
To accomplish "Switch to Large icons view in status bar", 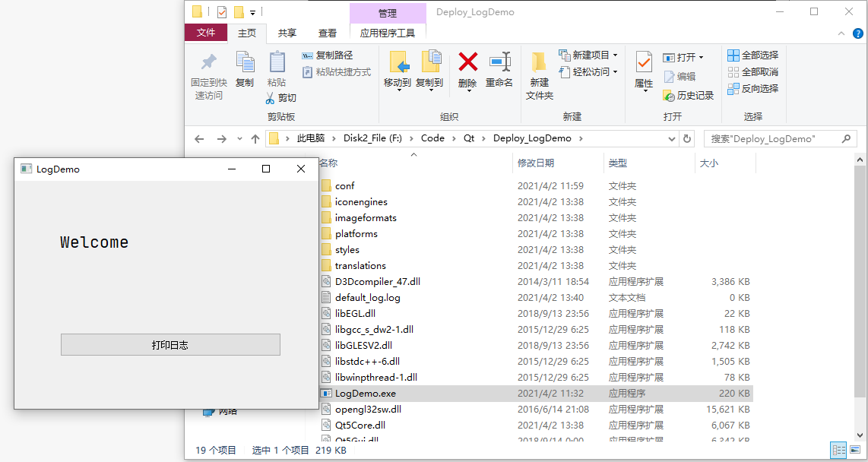I will 855,451.
